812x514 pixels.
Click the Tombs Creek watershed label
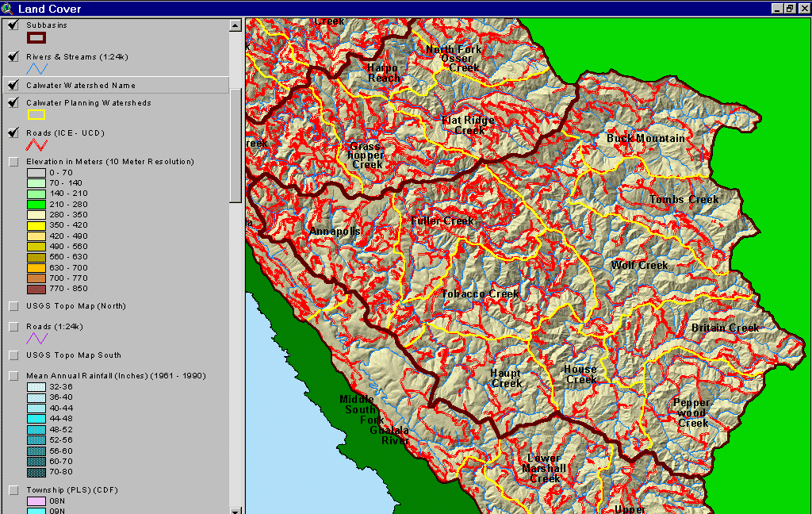coord(684,199)
